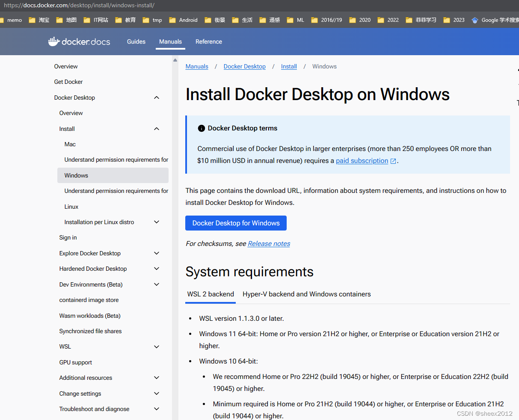
Task: Open the 街景 bookmark folder
Action: click(215, 20)
